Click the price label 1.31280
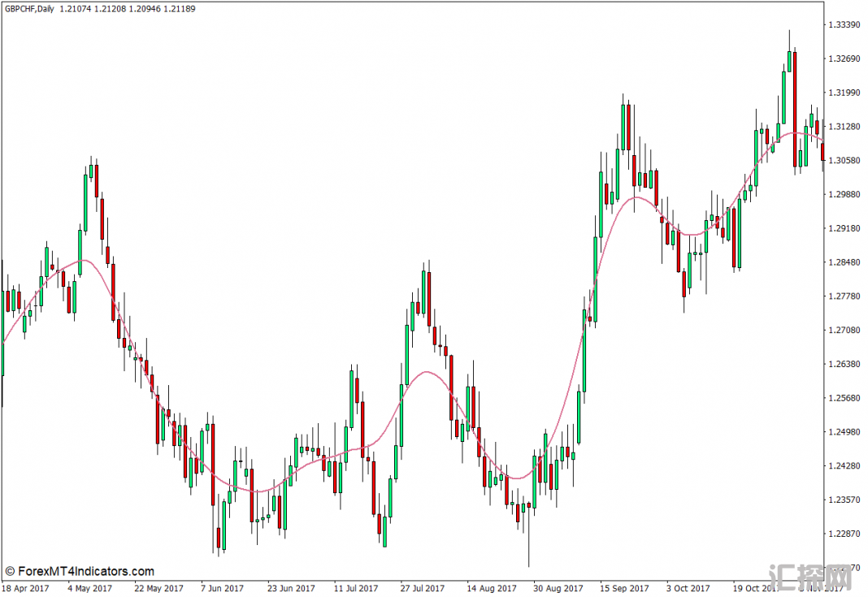The height and width of the screenshot is (597, 868). [x=844, y=127]
